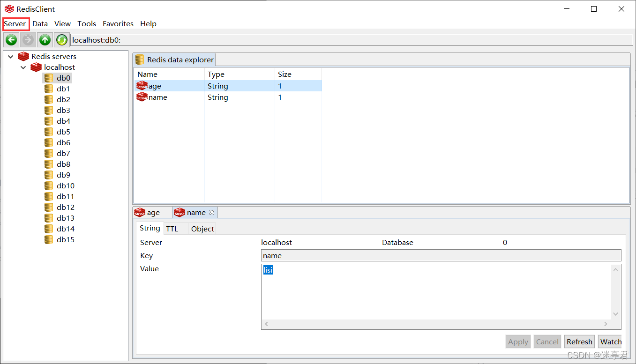Open the View menu

tap(62, 23)
